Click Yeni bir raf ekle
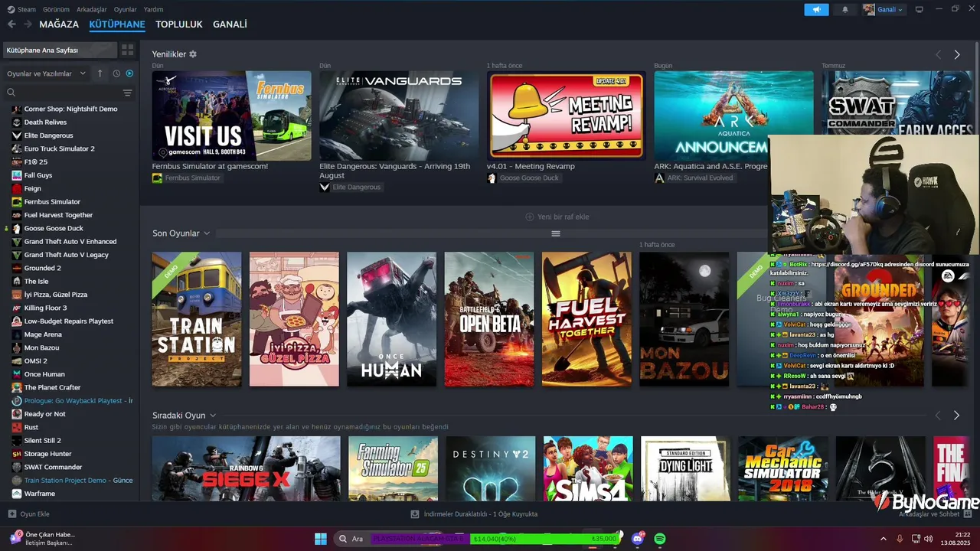The width and height of the screenshot is (980, 551). 557,217
